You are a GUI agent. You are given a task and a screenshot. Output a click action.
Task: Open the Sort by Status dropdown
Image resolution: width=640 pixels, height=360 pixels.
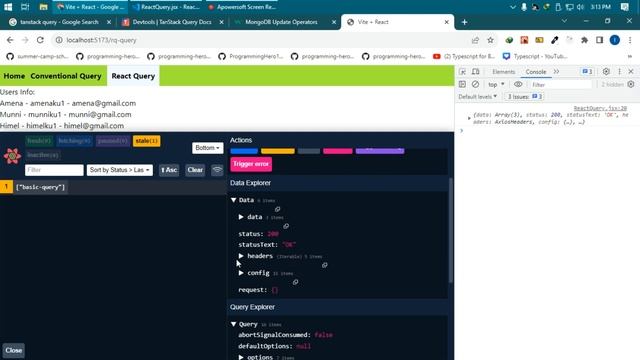click(x=120, y=170)
